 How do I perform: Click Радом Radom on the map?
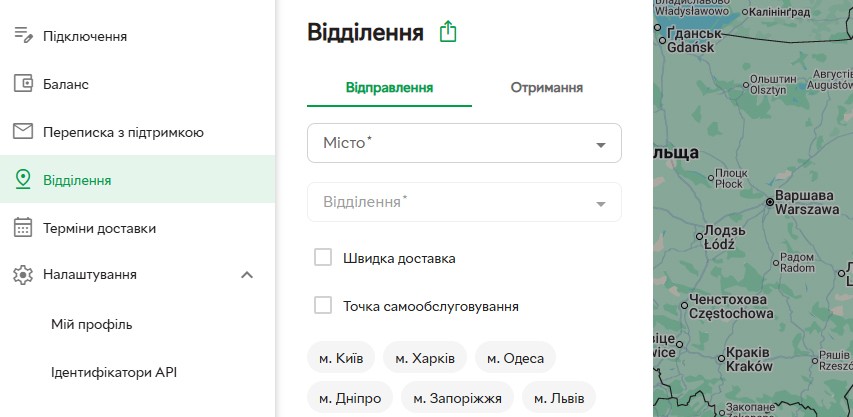tap(797, 262)
